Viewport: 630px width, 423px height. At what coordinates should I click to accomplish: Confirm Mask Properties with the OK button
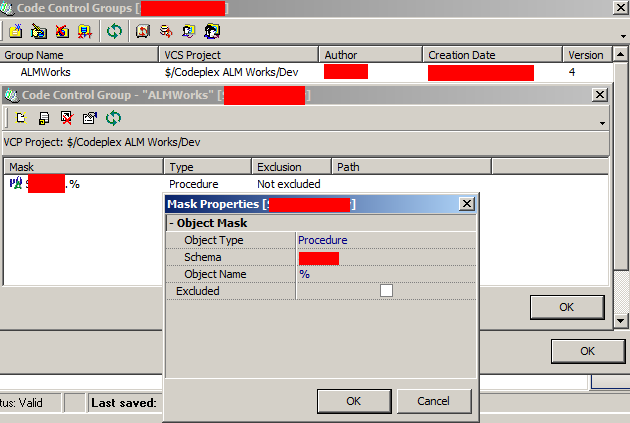(353, 401)
